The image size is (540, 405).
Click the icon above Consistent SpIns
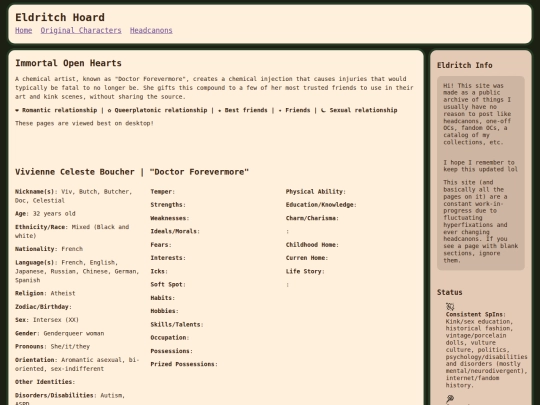(450, 306)
